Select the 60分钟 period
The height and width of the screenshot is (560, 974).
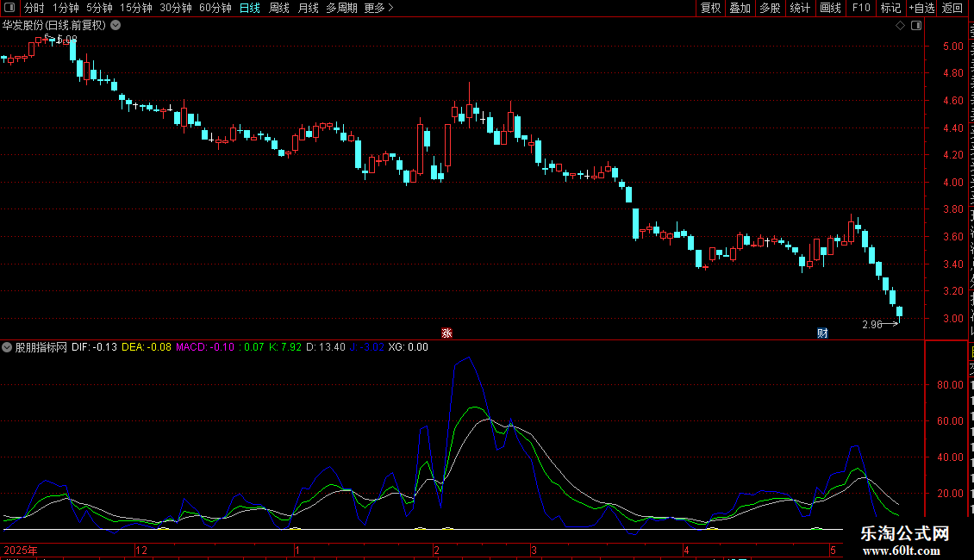pos(215,8)
